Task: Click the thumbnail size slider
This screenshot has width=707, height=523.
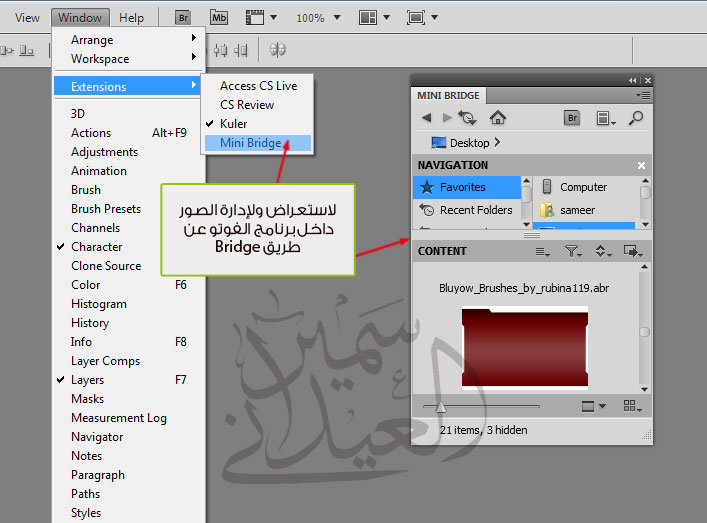Action: [x=440, y=406]
